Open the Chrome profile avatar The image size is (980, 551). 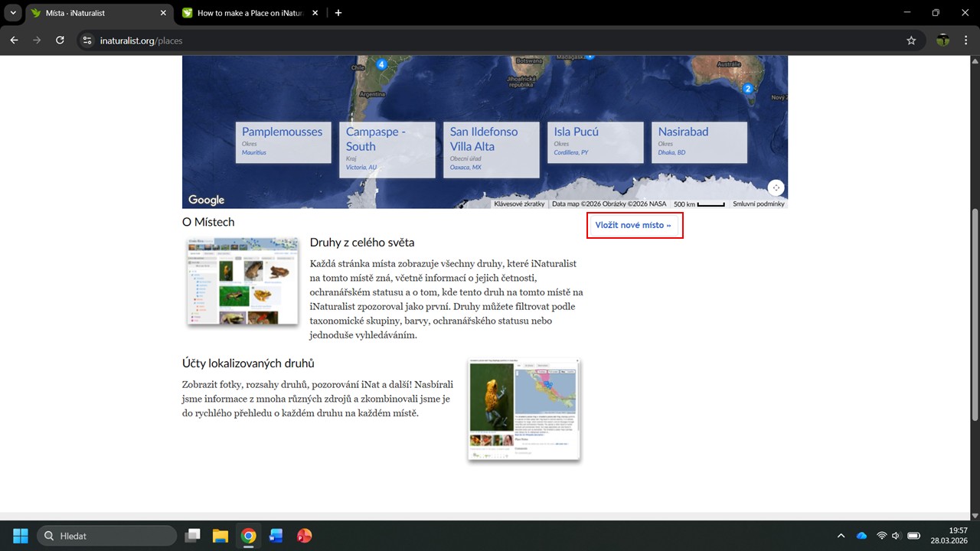[942, 41]
